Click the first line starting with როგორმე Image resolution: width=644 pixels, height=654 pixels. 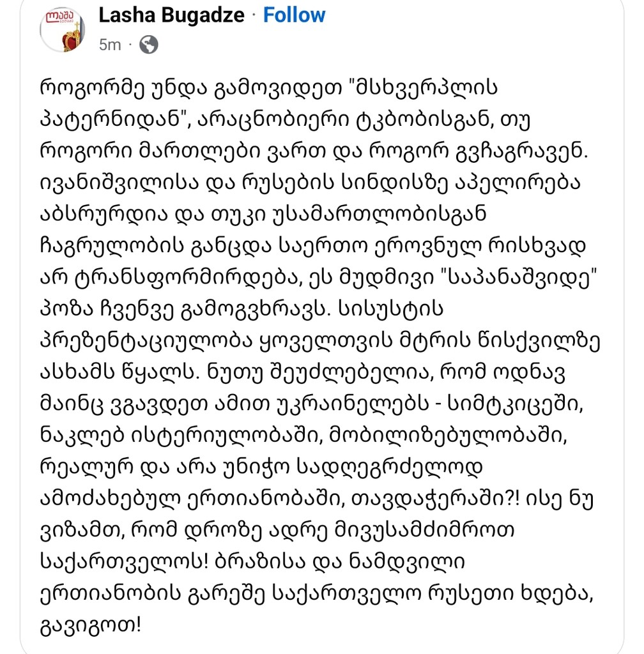point(268,88)
